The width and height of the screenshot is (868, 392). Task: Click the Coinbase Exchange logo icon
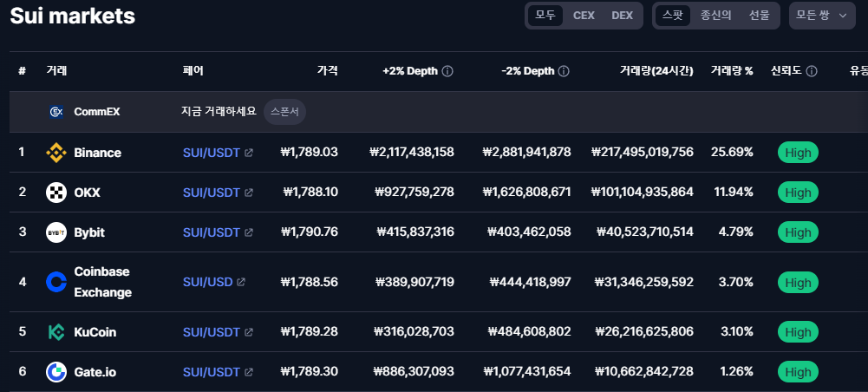tap(56, 282)
